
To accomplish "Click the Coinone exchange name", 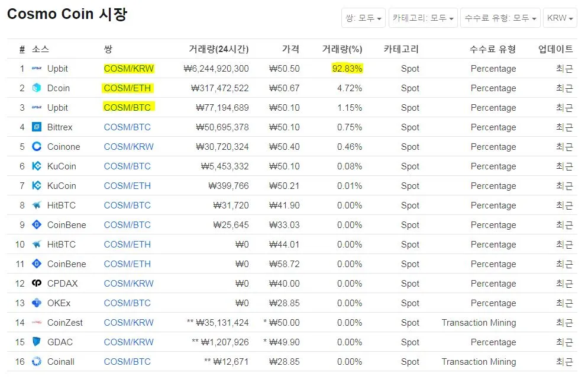I will [x=64, y=147].
